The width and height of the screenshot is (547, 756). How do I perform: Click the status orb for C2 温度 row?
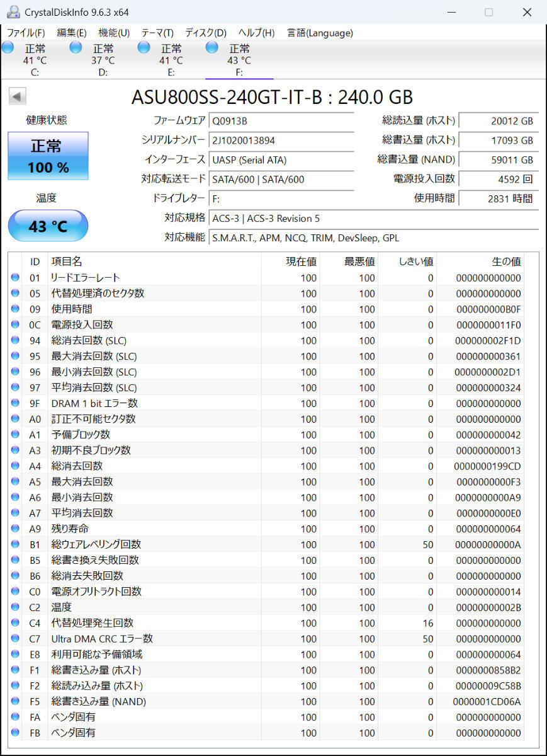15,607
